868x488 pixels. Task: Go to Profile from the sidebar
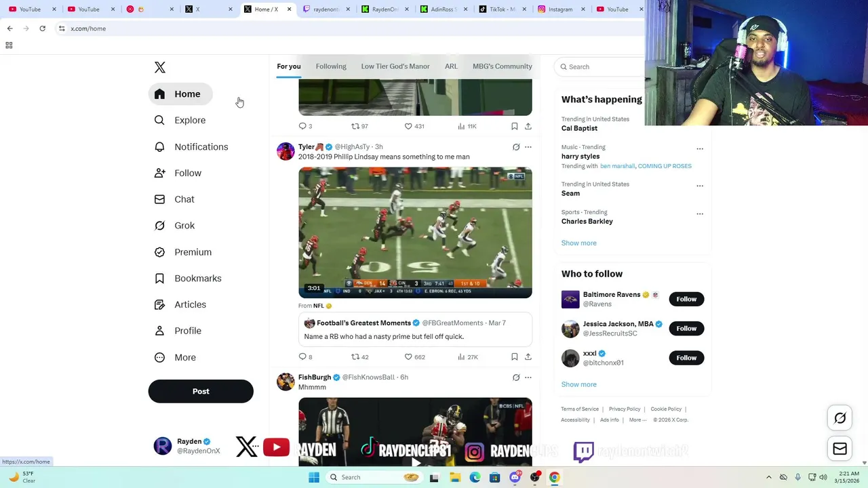coord(178,331)
